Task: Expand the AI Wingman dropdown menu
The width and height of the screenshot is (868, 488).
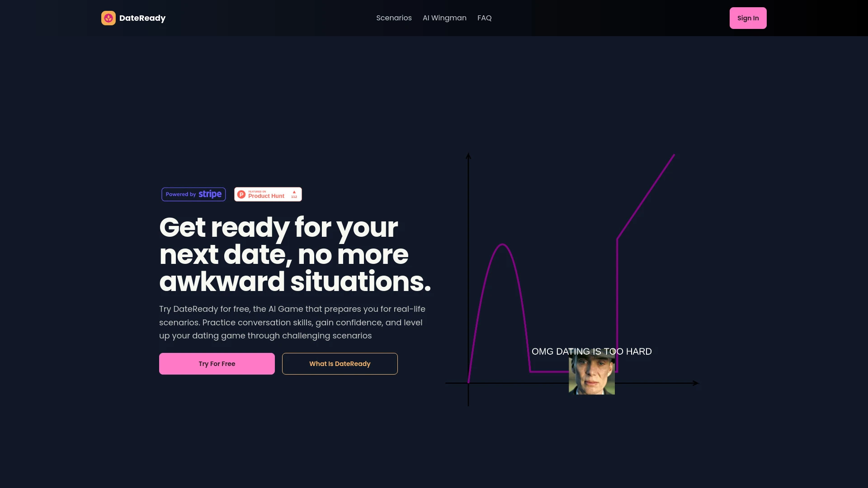Action: tap(444, 18)
